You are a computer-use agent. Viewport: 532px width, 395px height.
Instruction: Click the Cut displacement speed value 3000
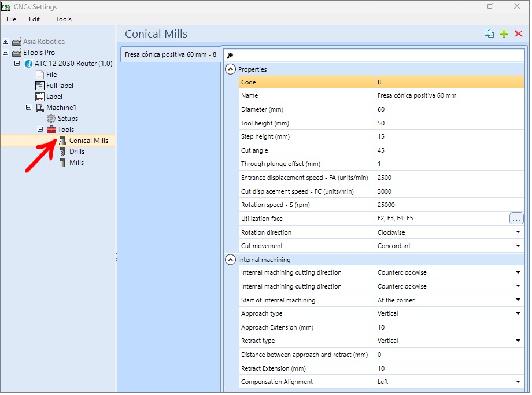(x=450, y=192)
